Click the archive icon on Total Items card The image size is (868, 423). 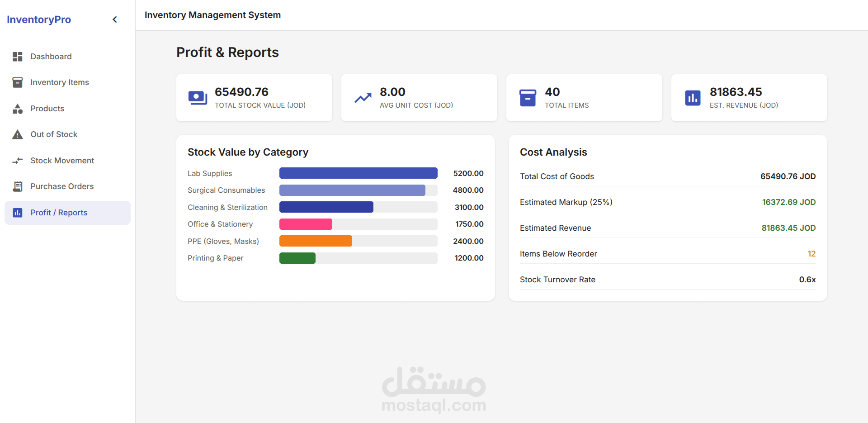(528, 98)
